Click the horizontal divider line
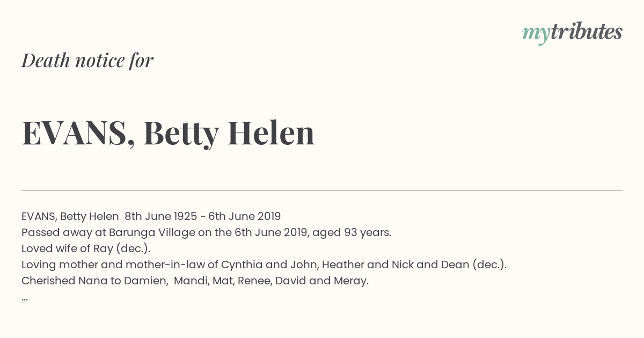This screenshot has width=644, height=338. (x=322, y=190)
